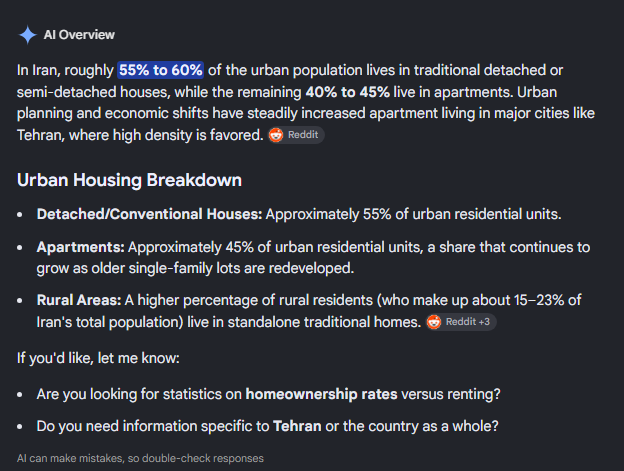Click the bold 40% to 45% figure
The image size is (624, 471).
pyautogui.click(x=347, y=92)
